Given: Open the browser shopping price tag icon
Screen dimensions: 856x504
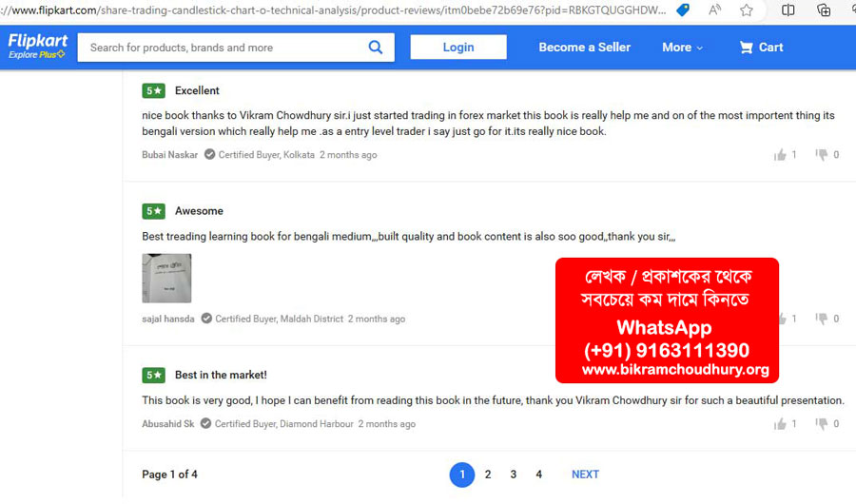Looking at the screenshot, I should pos(683,10).
